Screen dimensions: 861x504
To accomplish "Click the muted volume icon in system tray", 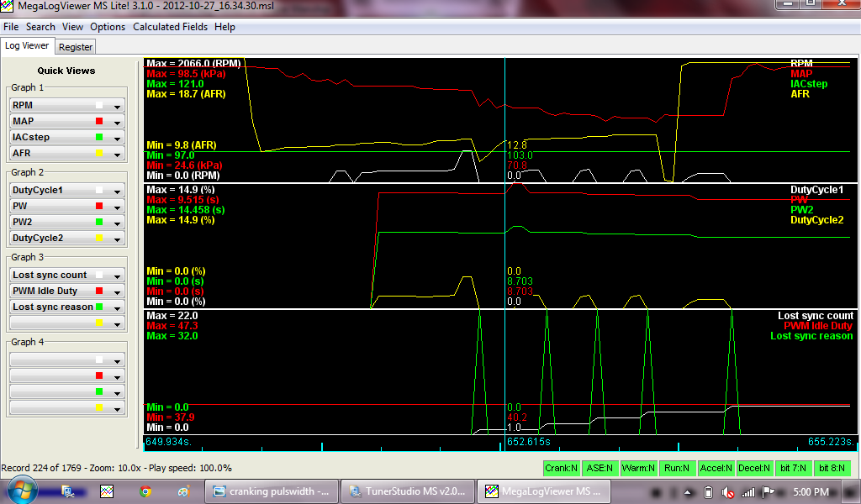I will (x=727, y=491).
